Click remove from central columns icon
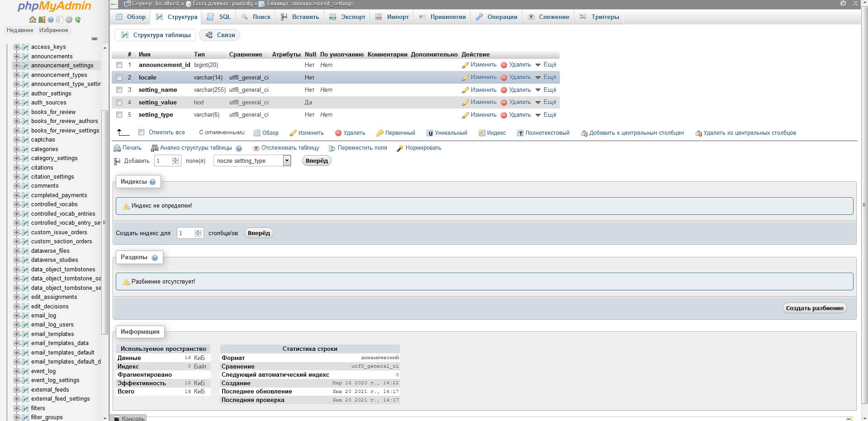The height and width of the screenshot is (421, 868). [698, 133]
